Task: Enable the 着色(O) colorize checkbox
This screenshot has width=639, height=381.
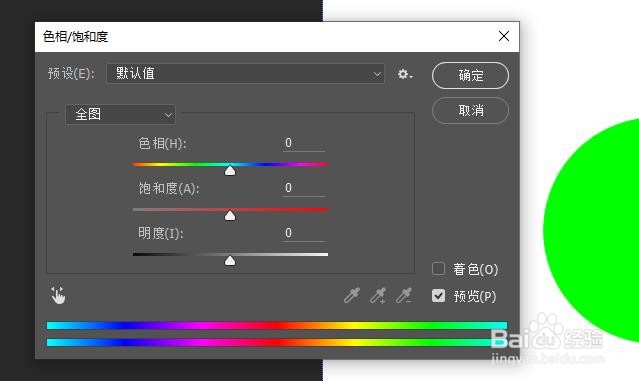Action: [x=438, y=269]
